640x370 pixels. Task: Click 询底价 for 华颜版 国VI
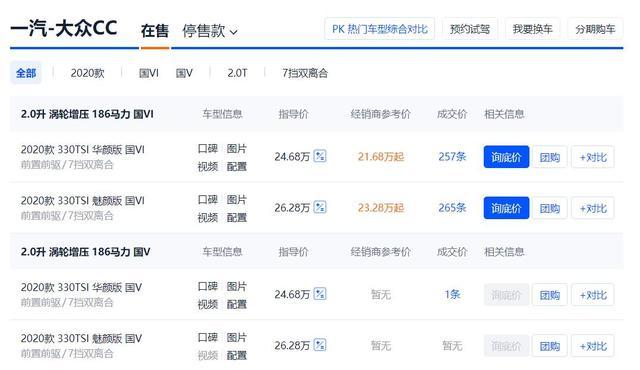[506, 157]
